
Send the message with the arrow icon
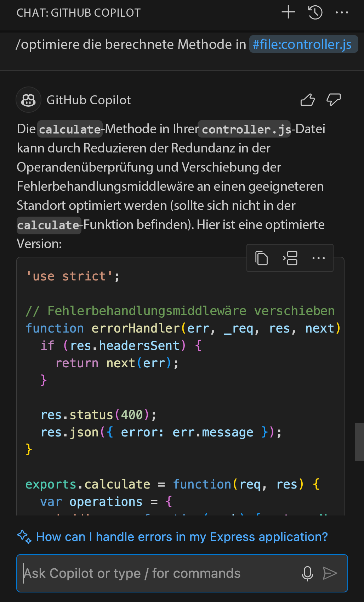coord(330,573)
